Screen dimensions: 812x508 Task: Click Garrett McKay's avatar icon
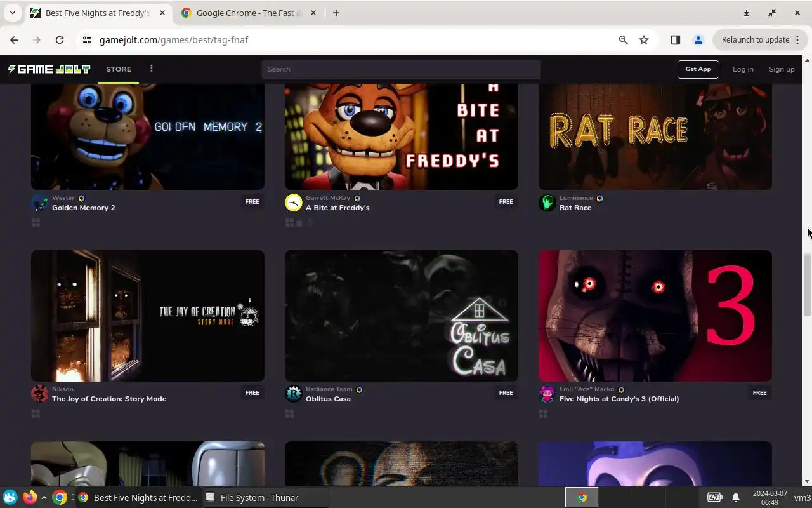(x=293, y=203)
